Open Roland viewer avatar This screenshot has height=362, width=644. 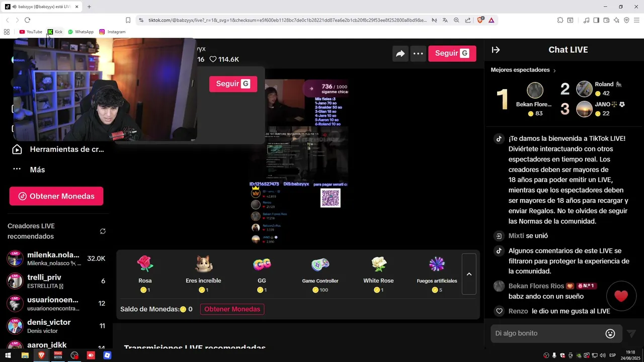tap(584, 89)
